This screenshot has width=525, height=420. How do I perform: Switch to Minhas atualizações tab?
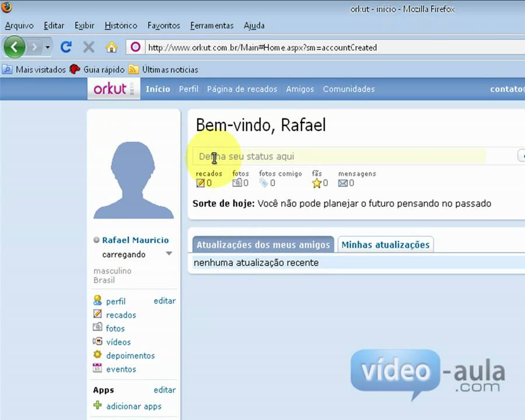pos(386,245)
